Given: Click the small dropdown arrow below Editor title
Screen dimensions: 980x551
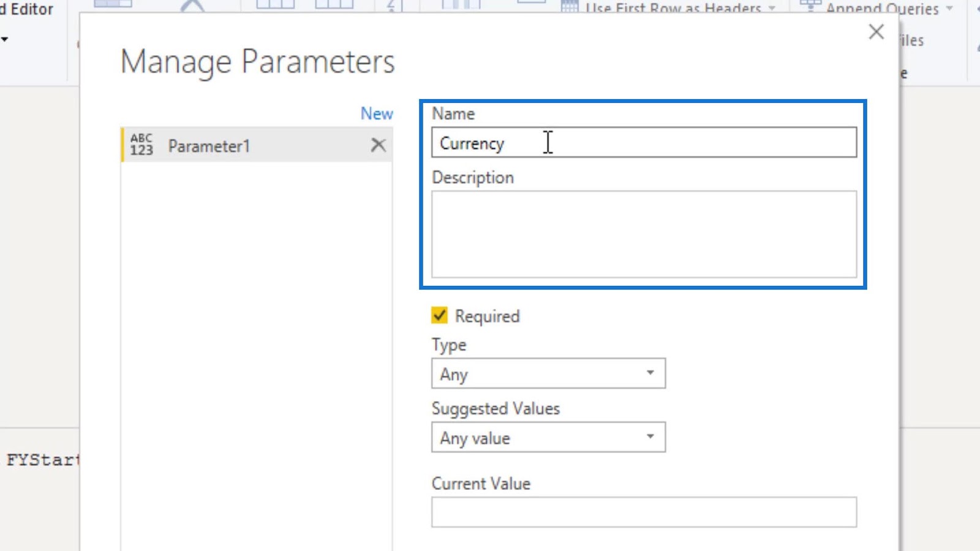Looking at the screenshot, I should (5, 39).
